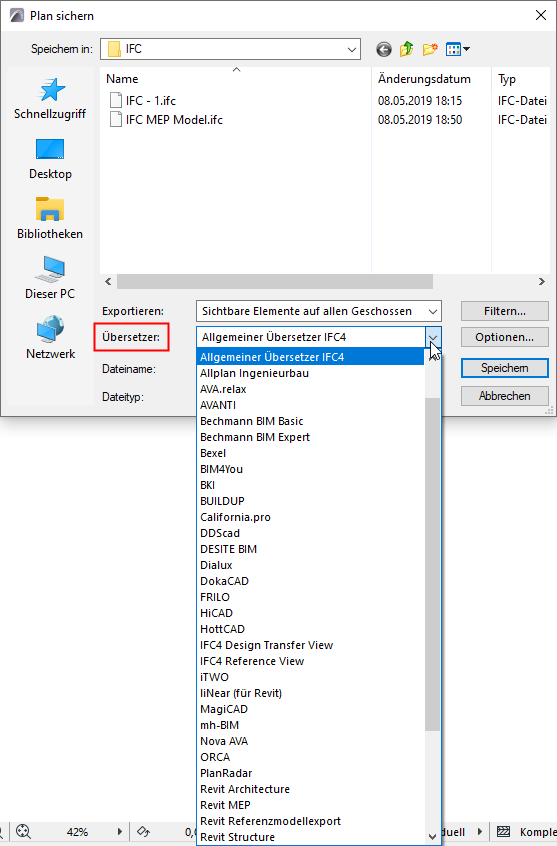Click the back navigation arrow icon

pyautogui.click(x=384, y=50)
